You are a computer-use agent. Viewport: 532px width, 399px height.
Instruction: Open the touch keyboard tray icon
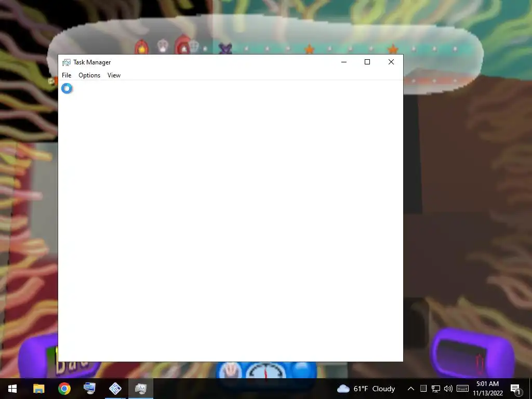coord(462,389)
